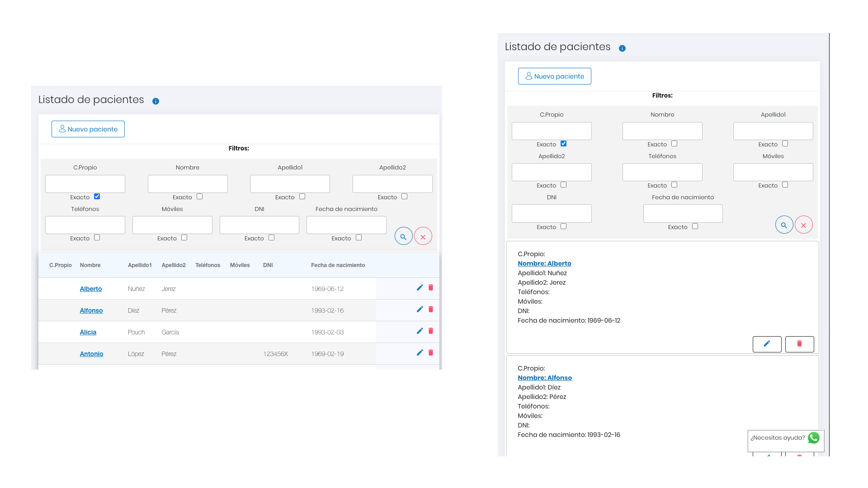Click the search magnifier icon to apply filters
The height and width of the screenshot is (488, 868).
click(x=403, y=235)
